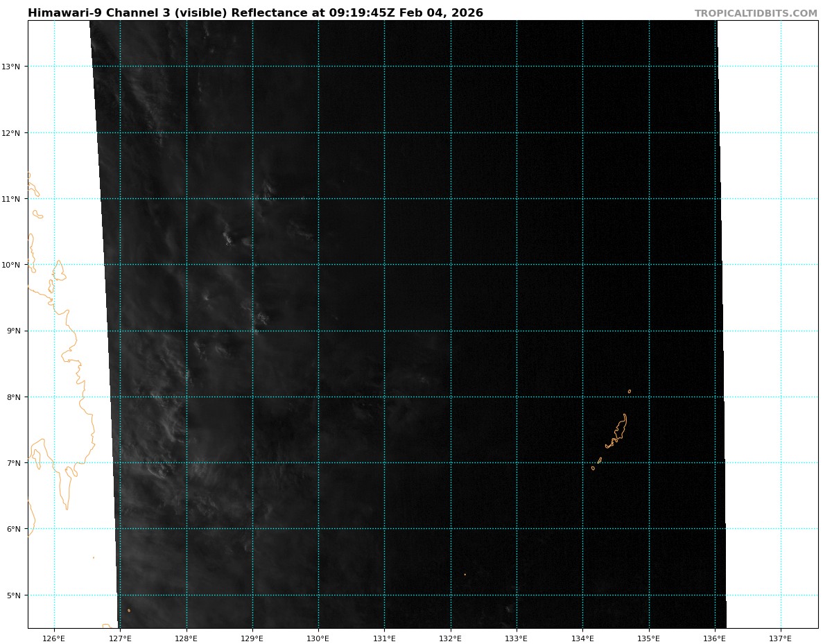
Task: Click the bright cloud patch near 9.2°N 129.2°E
Action: coord(262,319)
